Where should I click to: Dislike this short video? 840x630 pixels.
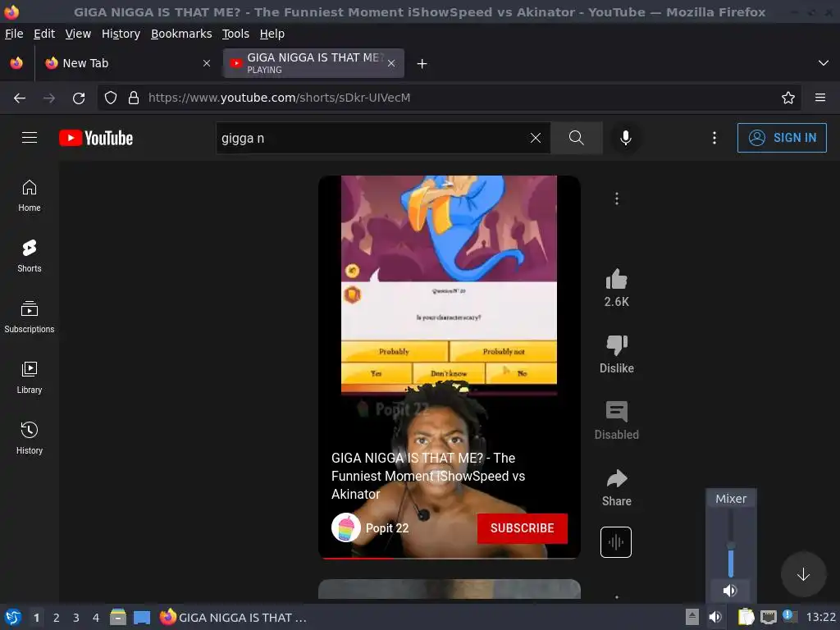[x=617, y=345]
